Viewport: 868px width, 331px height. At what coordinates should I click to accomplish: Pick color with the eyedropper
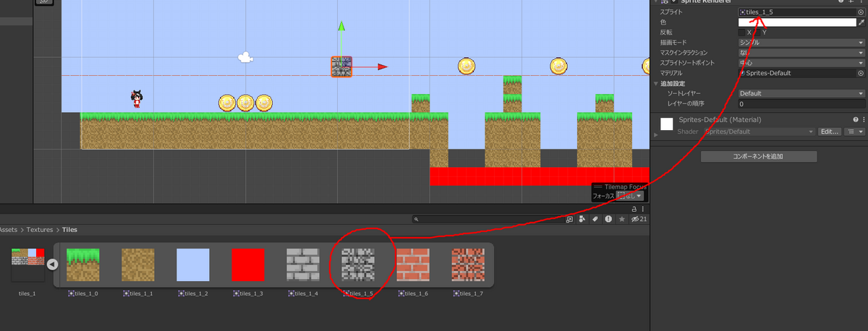pos(861,22)
